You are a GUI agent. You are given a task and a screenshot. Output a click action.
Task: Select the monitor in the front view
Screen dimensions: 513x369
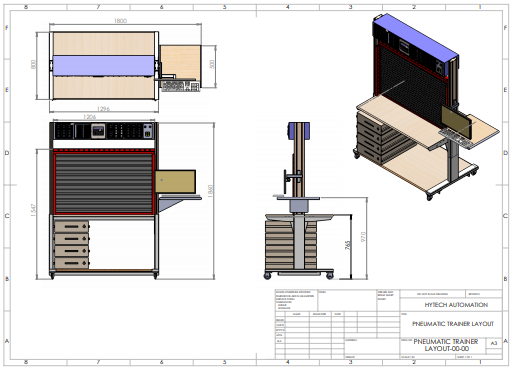[175, 181]
